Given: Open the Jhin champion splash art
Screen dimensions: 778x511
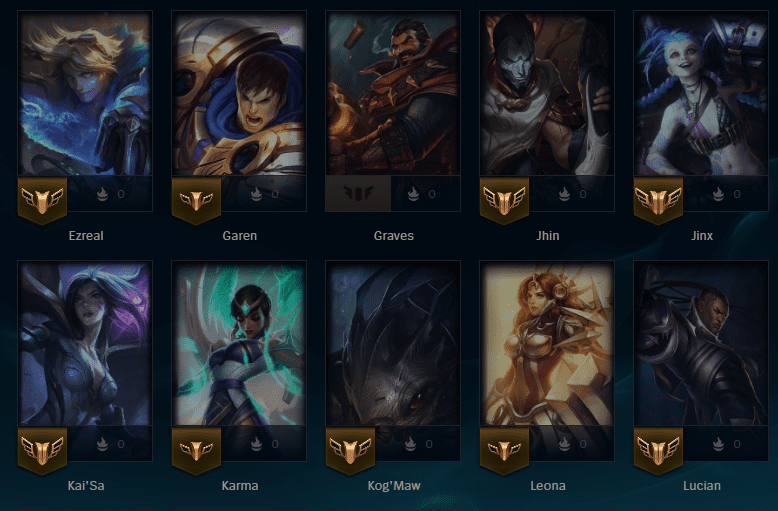Looking at the screenshot, I should click(547, 93).
